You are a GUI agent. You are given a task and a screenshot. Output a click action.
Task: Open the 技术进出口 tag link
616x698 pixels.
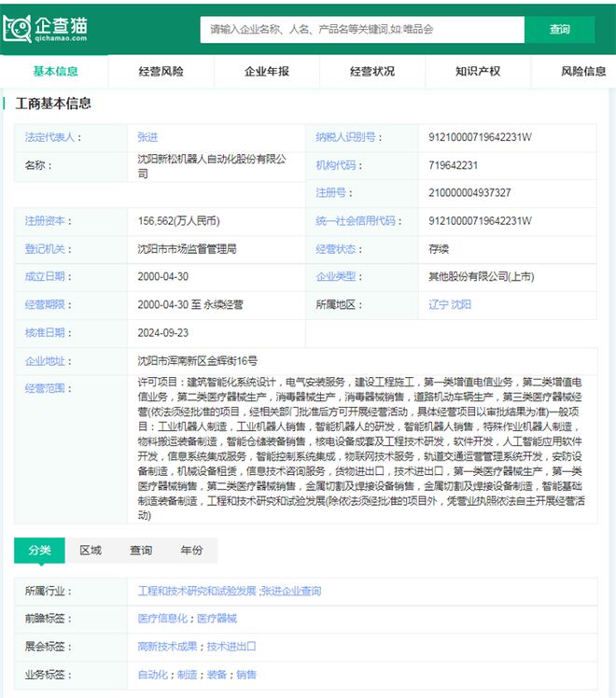231,647
